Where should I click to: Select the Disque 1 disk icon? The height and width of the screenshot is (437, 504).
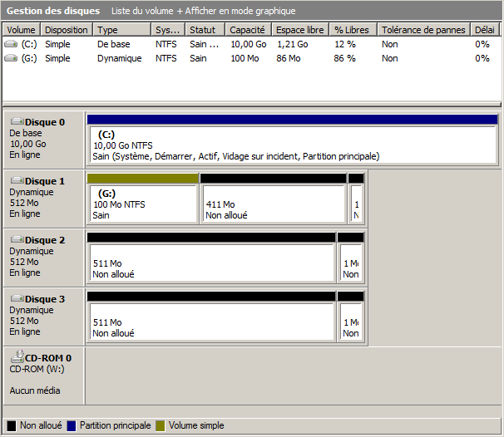coord(17,181)
